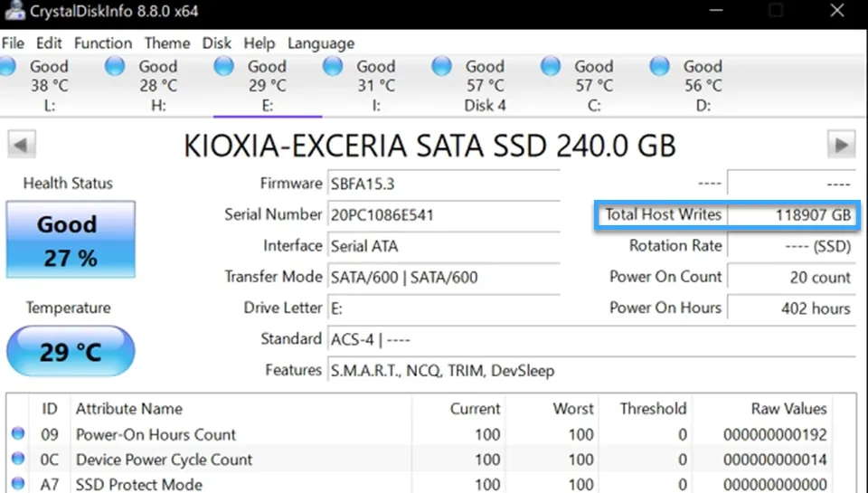This screenshot has height=493, width=868.
Task: Select disk E: at 29 °C
Action: coord(267,86)
